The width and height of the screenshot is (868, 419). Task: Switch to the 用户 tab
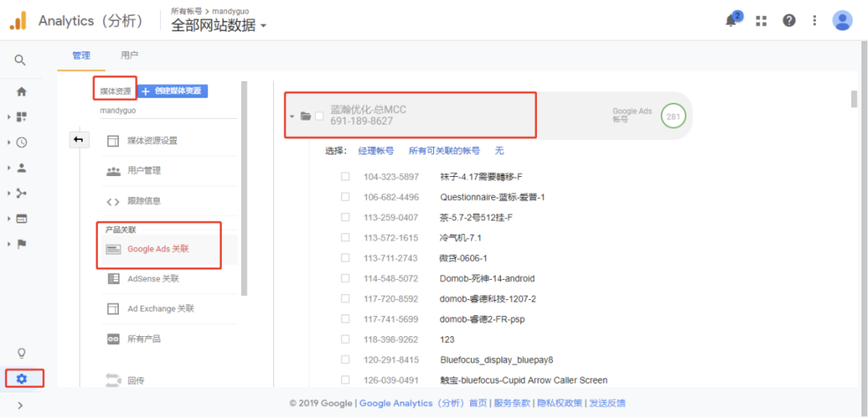(x=129, y=55)
